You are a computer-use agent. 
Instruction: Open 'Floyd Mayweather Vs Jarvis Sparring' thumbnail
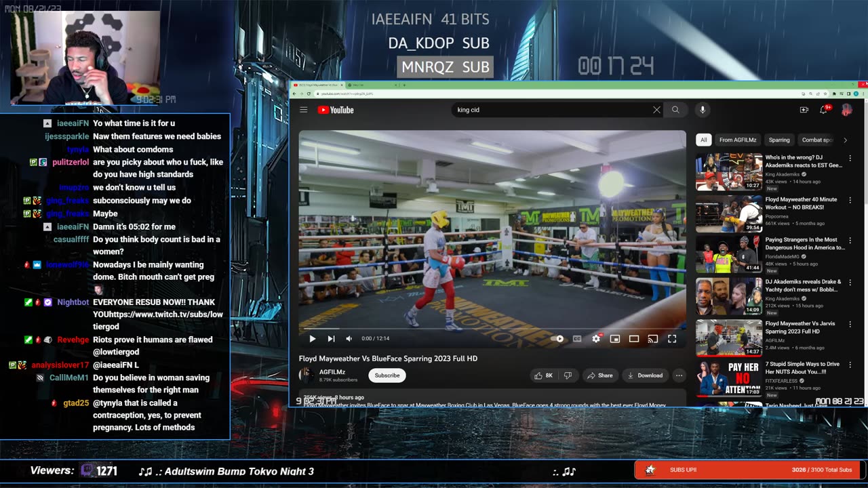pyautogui.click(x=729, y=338)
